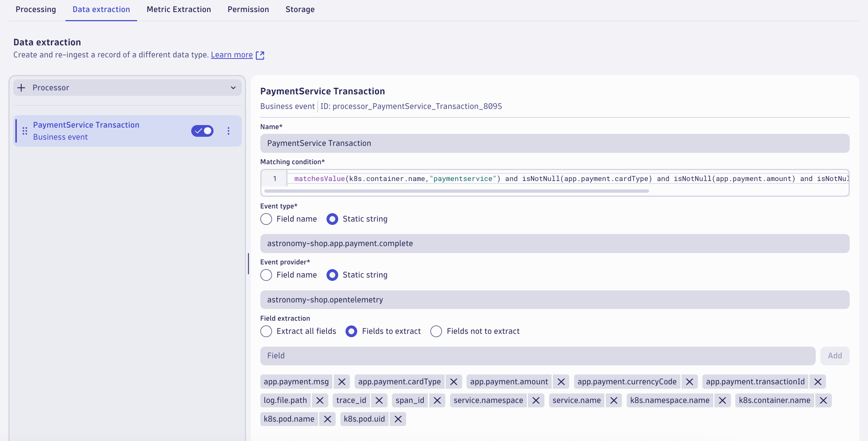Select Static string radio under Event type

pos(332,219)
